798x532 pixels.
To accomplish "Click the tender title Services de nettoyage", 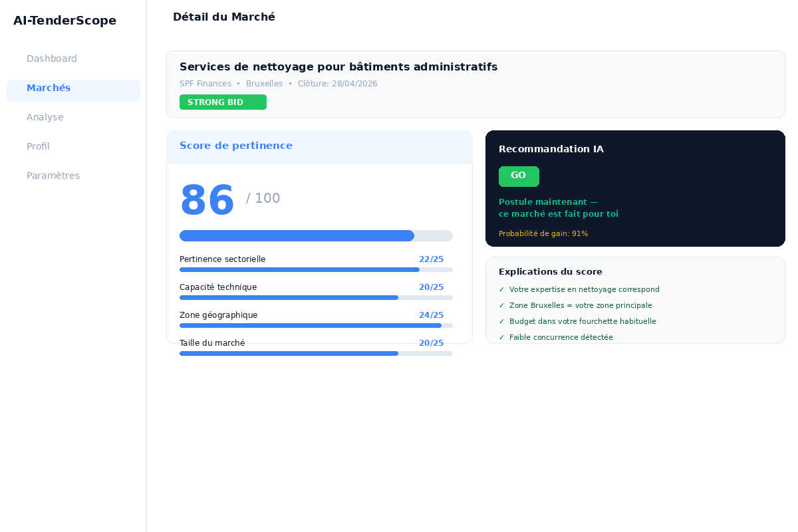I will point(338,66).
